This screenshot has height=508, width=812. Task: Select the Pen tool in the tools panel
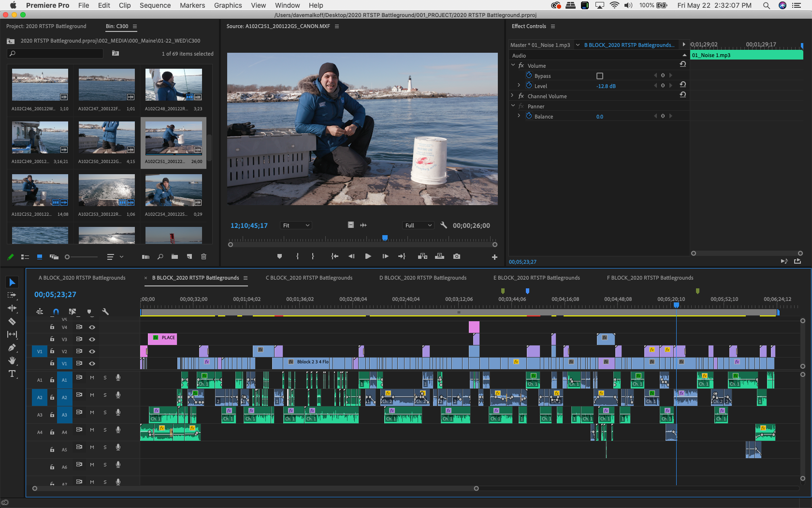tap(12, 347)
